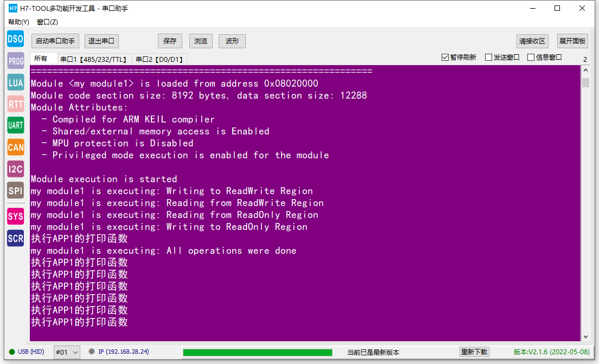Click the 当前已是最新版本 status text
This screenshot has height=364, width=599.
373,352
